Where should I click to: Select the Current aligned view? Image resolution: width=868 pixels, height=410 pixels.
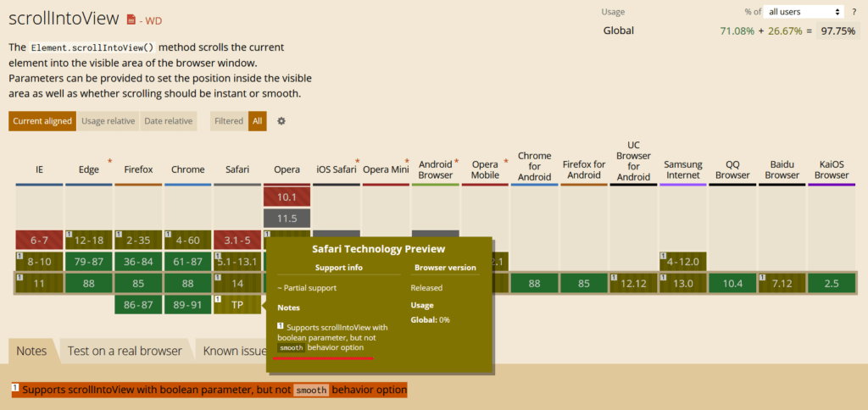tap(42, 120)
